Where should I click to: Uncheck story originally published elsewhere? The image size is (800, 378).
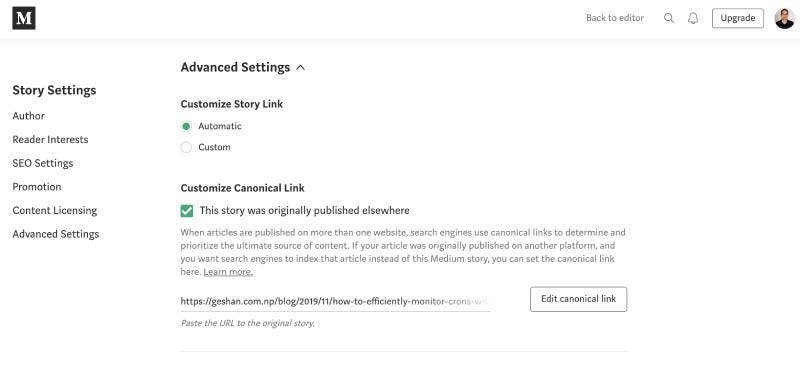click(187, 211)
